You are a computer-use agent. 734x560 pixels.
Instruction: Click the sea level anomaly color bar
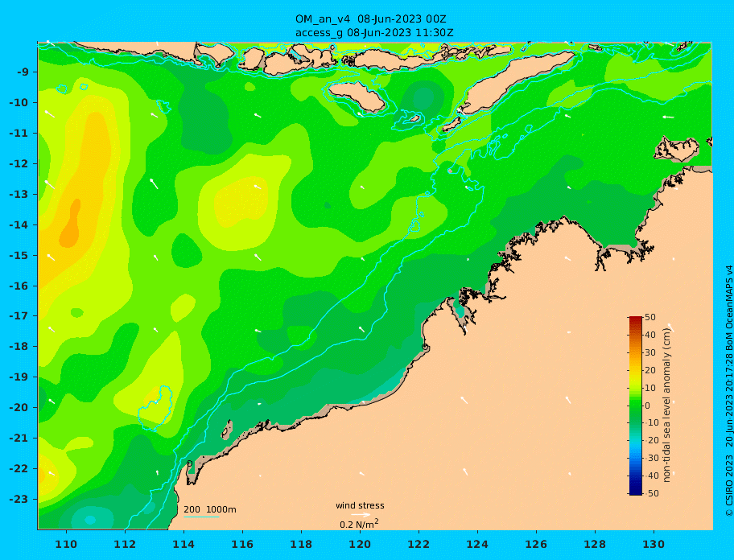pos(636,406)
